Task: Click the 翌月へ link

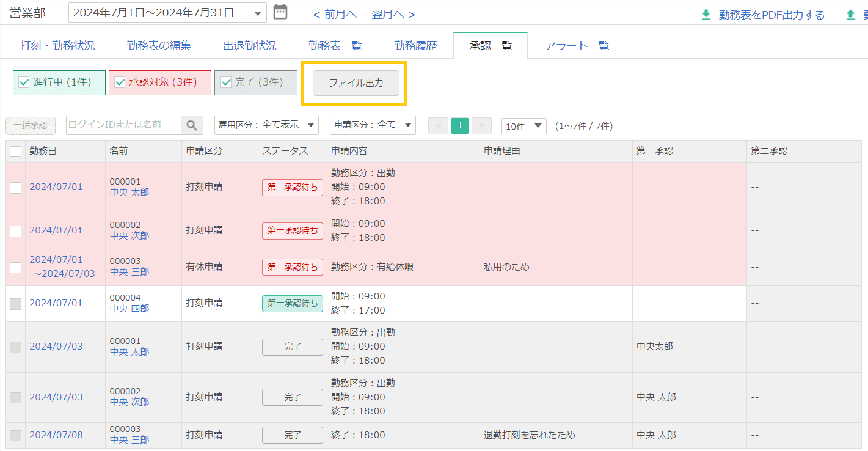Action: 393,15
